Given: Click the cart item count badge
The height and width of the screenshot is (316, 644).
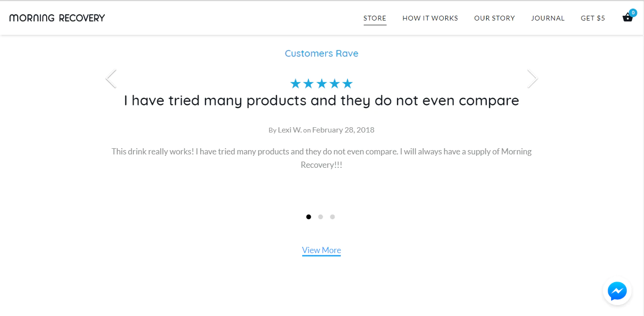Looking at the screenshot, I should (633, 13).
